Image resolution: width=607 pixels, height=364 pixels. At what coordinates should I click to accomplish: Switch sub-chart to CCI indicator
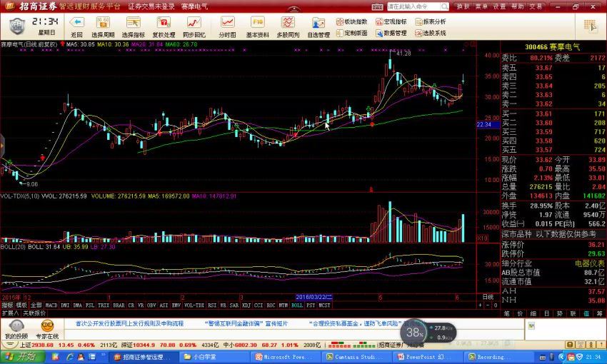click(x=259, y=305)
